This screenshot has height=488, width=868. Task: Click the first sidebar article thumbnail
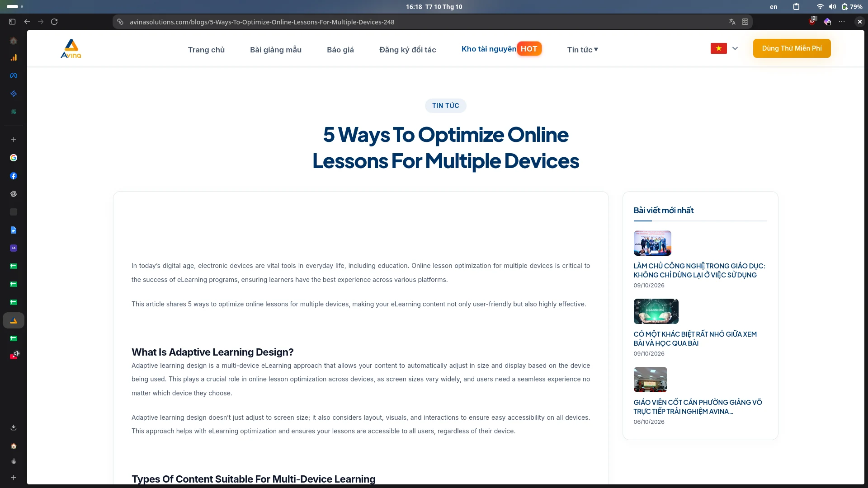(x=652, y=243)
